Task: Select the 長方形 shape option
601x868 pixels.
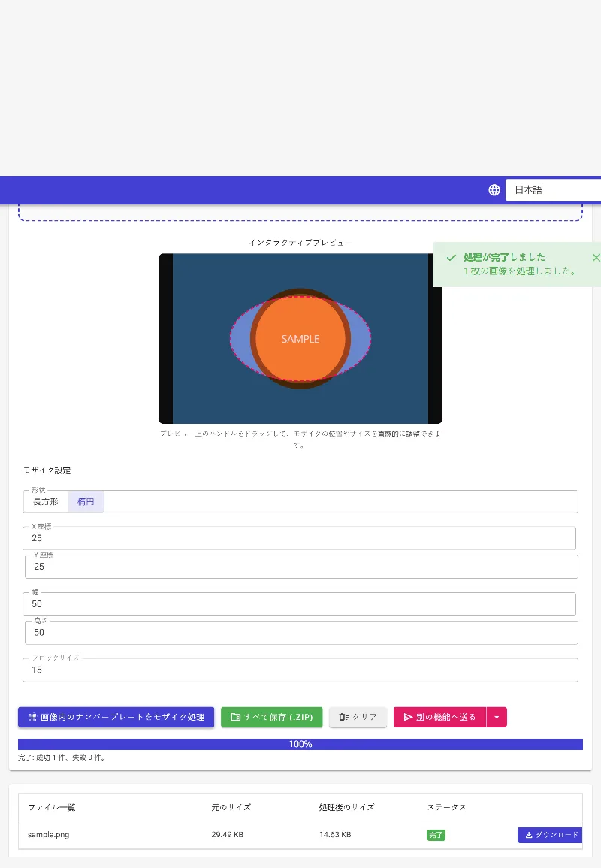Action: pyautogui.click(x=45, y=501)
